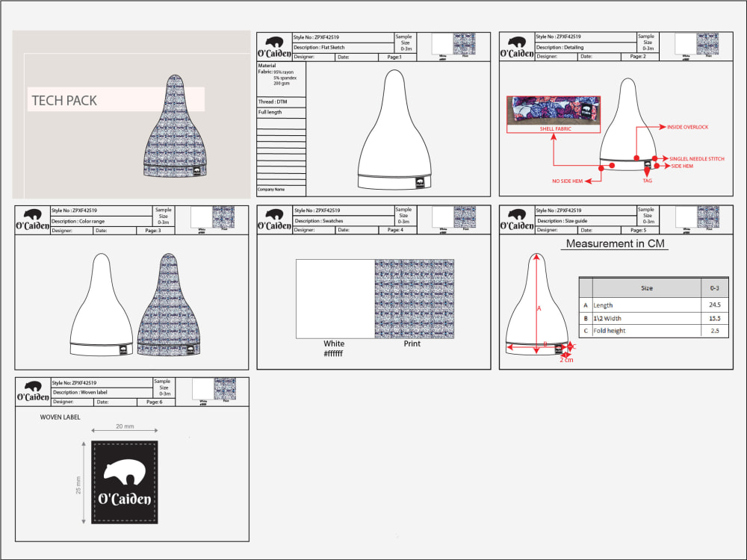Click the TECH PACK title on cover
The height and width of the screenshot is (560, 747).
(64, 101)
